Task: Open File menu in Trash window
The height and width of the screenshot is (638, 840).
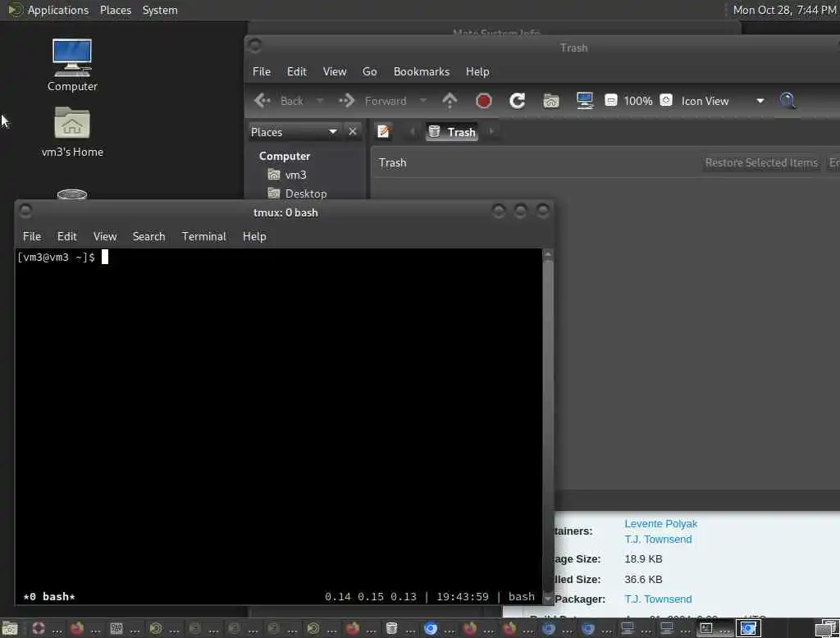Action: pyautogui.click(x=262, y=72)
